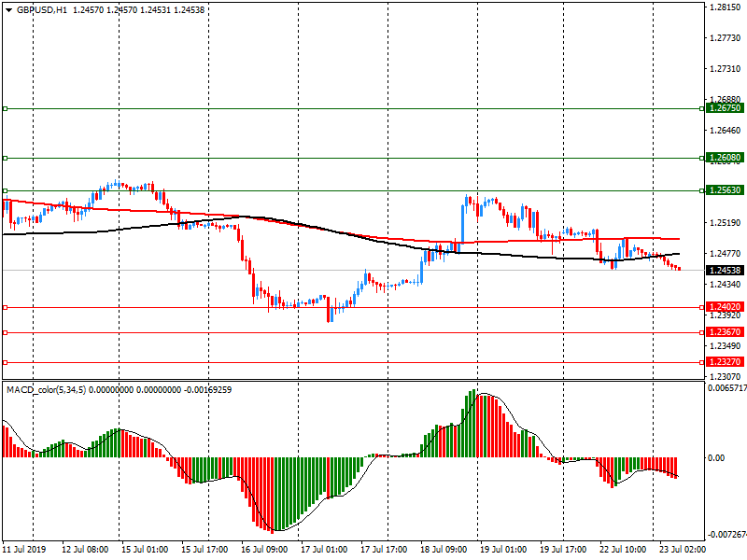This screenshot has height=560, width=747.
Task: Click the left handle of the 1.25630 line
Action: [6, 190]
